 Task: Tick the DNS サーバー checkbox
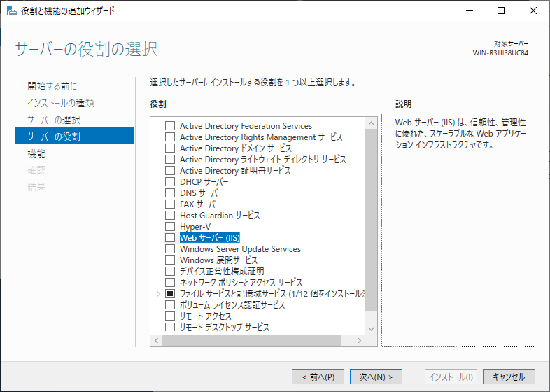tap(169, 193)
